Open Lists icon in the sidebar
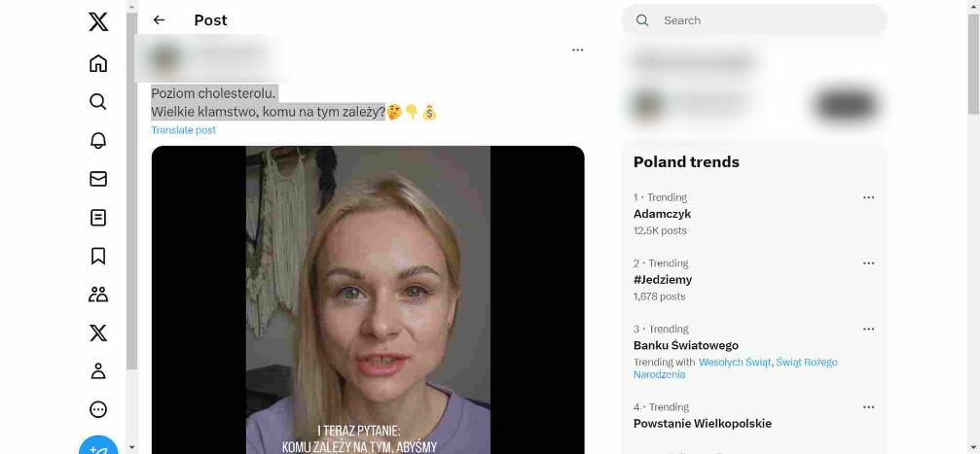The image size is (980, 454). click(98, 218)
